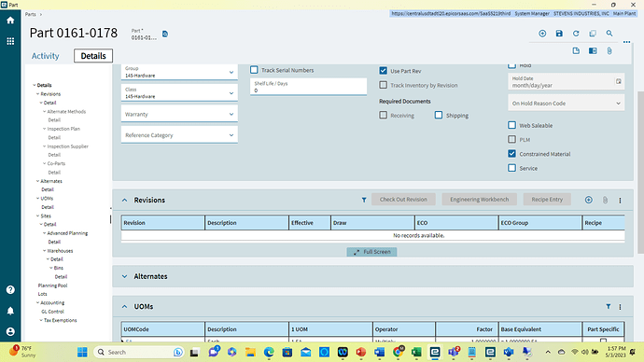Expand the Alternates section
The image size is (644, 362).
(124, 276)
